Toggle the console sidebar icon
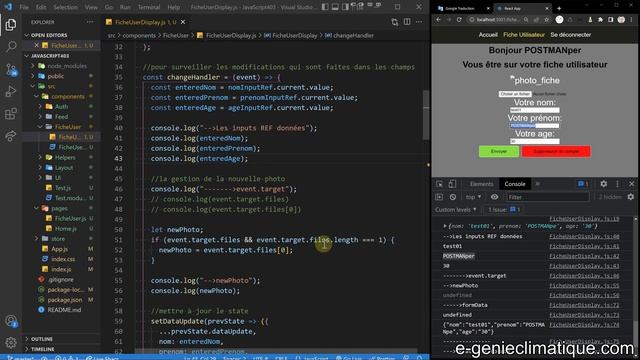Screen dimensions: 640x360 (x=439, y=197)
